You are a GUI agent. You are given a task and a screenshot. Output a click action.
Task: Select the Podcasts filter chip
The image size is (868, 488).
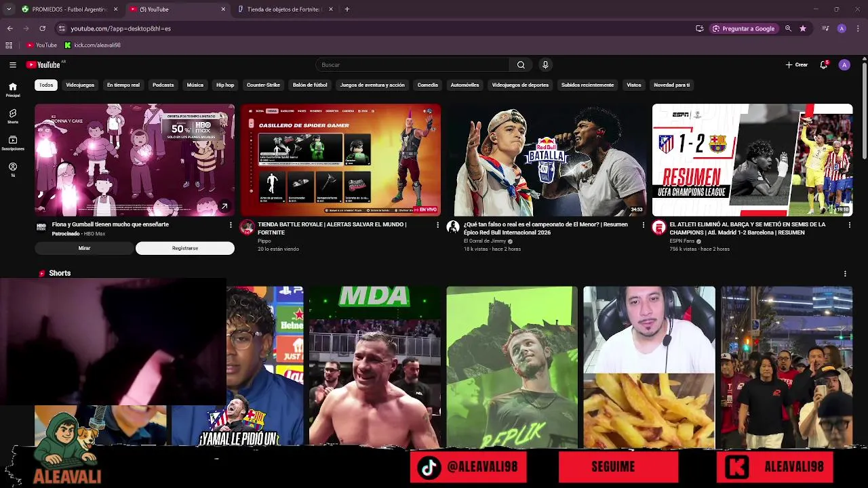coord(163,85)
